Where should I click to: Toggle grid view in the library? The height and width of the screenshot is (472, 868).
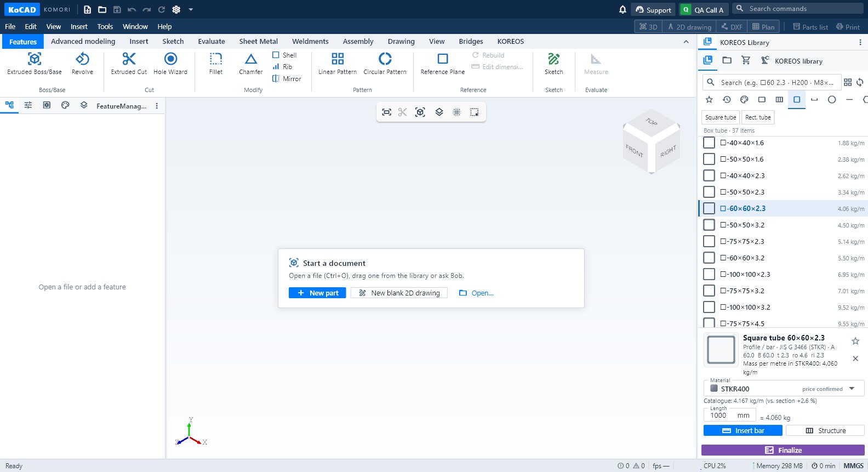tap(848, 82)
